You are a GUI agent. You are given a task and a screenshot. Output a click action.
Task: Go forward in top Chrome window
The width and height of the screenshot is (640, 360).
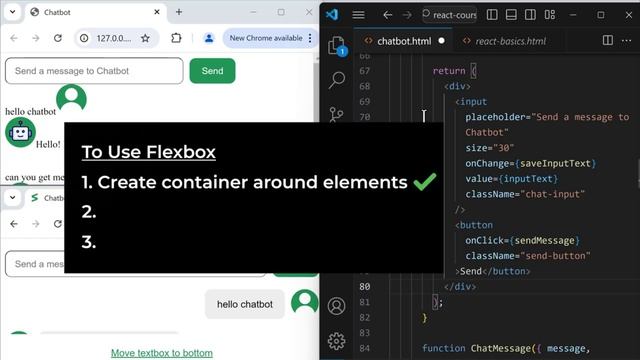click(x=36, y=38)
